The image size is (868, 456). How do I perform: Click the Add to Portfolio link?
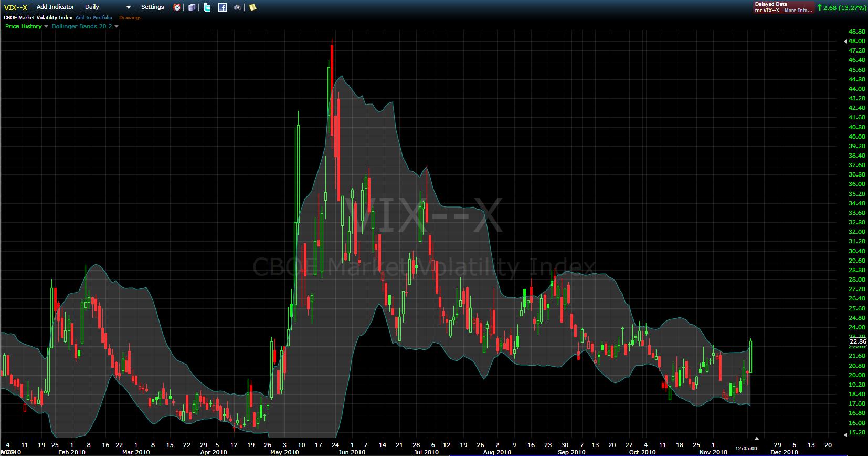coord(94,18)
